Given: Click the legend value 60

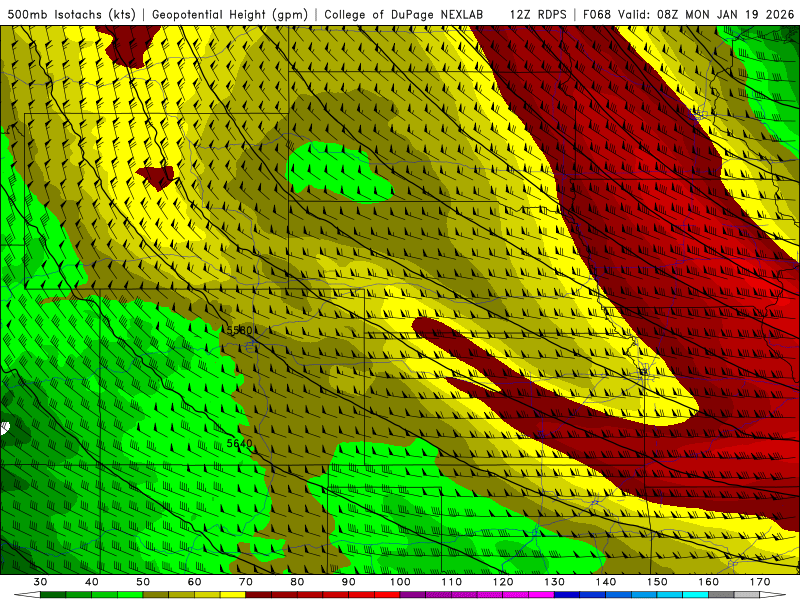Looking at the screenshot, I should 194,582.
